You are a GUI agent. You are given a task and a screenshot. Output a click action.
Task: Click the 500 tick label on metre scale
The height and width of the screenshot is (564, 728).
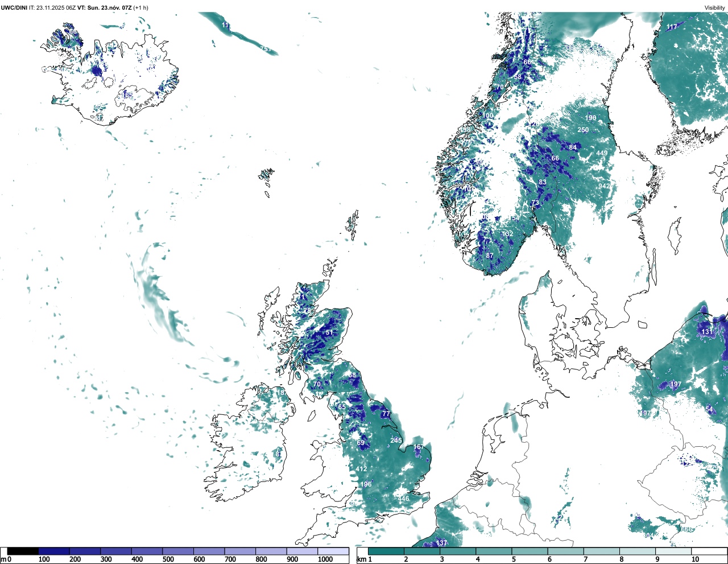[168, 559]
